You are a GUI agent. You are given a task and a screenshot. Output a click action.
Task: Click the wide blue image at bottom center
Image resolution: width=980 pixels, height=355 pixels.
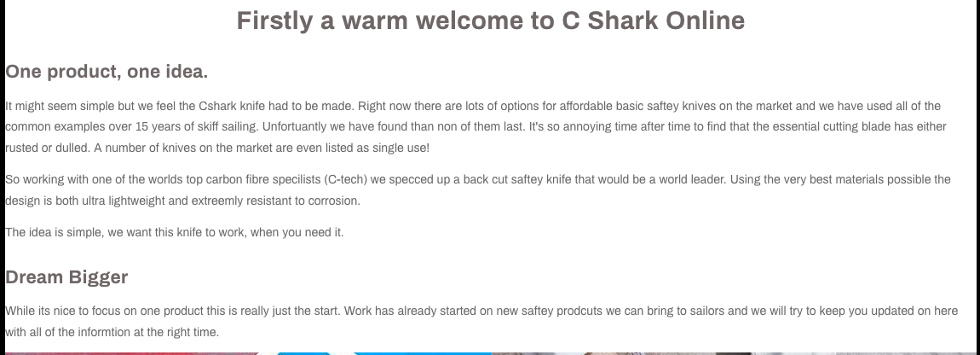tap(422, 352)
